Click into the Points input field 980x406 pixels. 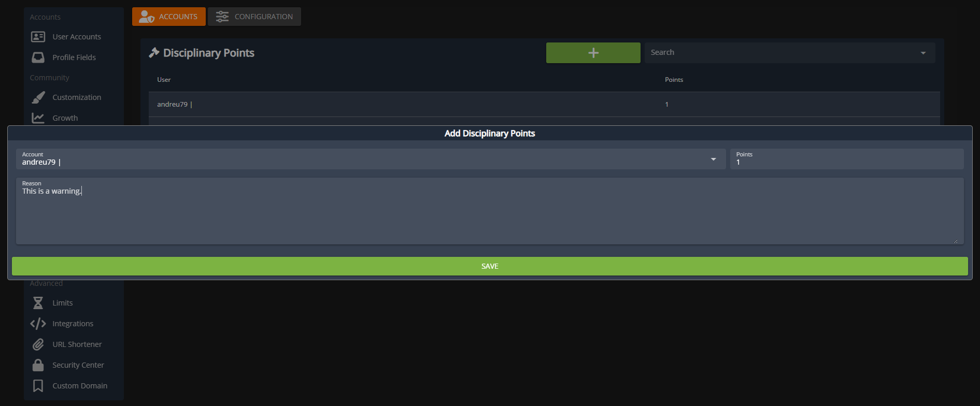846,162
